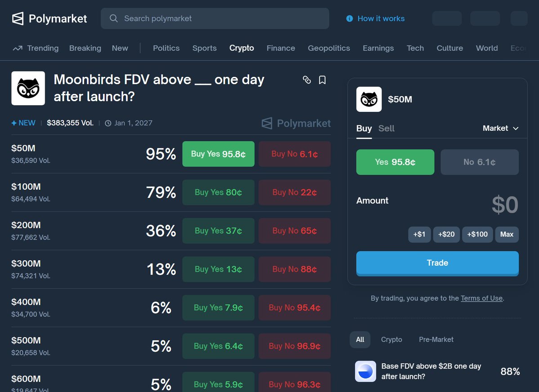Click the clock icon next to Jan 1, 2027
The height and width of the screenshot is (392, 539).
(108, 123)
